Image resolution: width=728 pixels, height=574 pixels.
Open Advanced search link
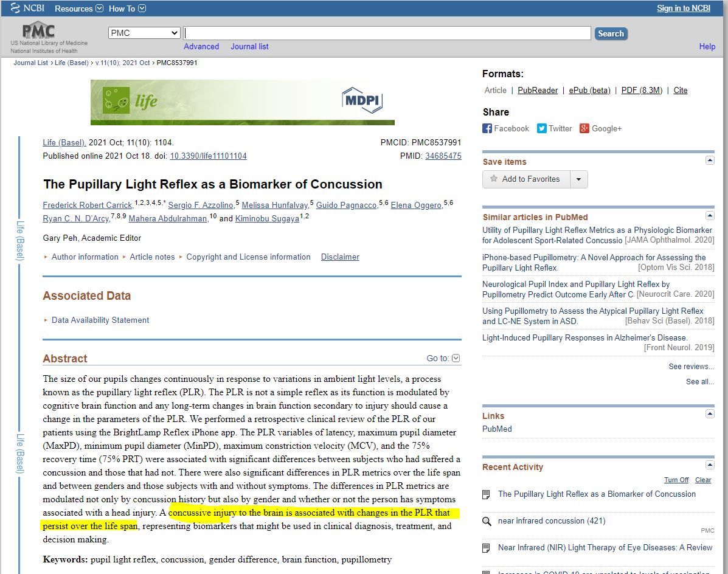[201, 46]
